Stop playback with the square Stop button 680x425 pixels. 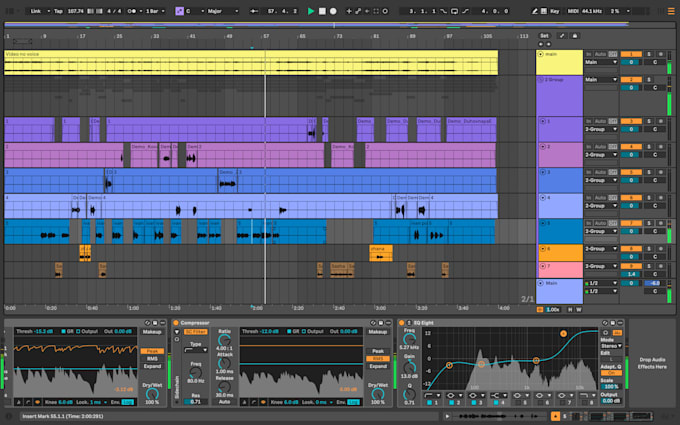[322, 11]
